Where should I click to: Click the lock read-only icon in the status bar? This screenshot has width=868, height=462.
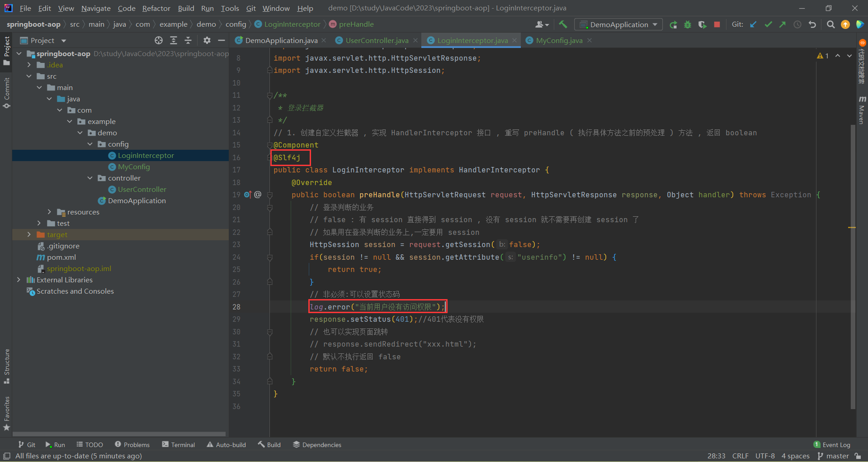click(858, 456)
